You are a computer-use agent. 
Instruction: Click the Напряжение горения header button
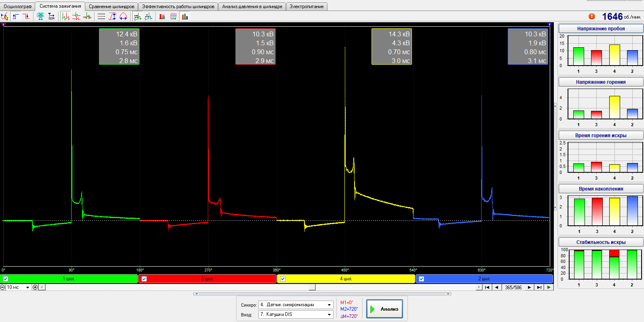(601, 82)
